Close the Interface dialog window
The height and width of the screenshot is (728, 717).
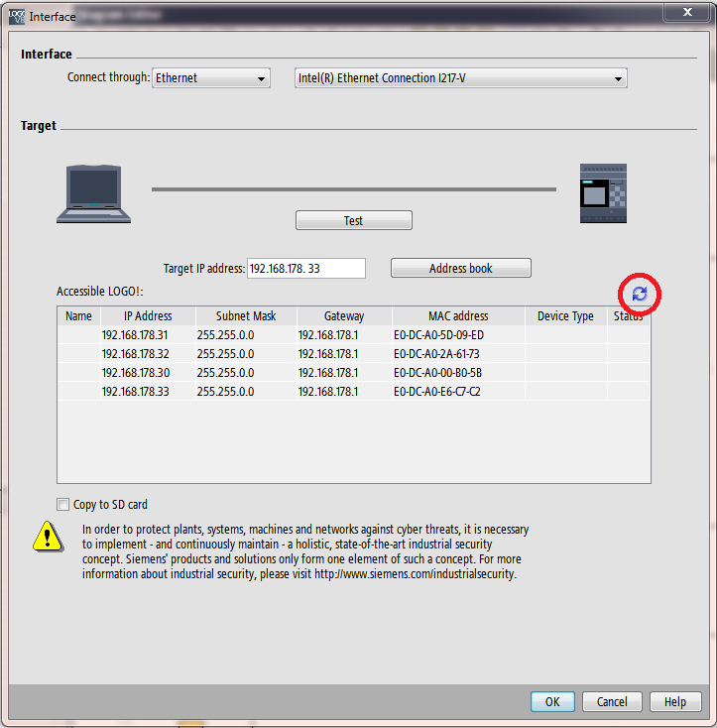(687, 13)
